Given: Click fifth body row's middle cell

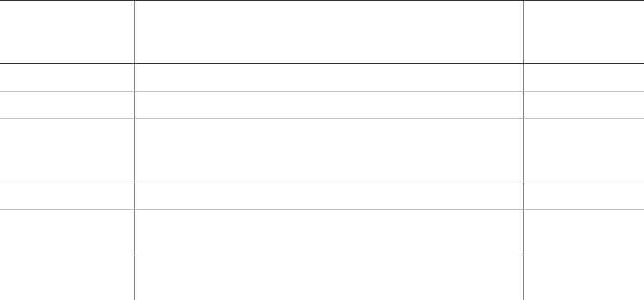Looking at the screenshot, I should click(x=329, y=232).
